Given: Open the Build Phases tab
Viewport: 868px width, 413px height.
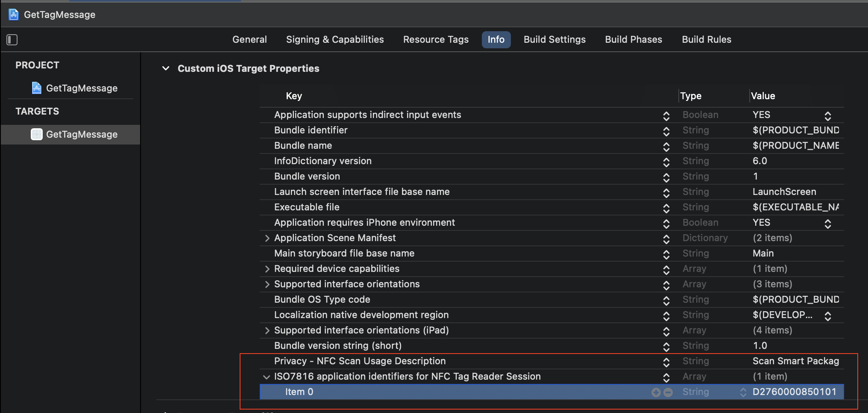Looking at the screenshot, I should (633, 39).
